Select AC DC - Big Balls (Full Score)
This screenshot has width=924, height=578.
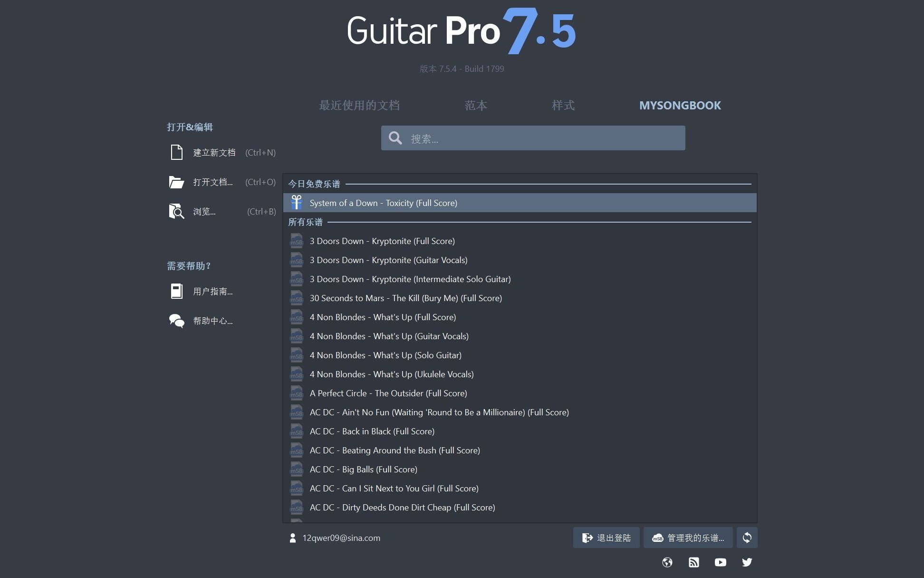pos(520,470)
